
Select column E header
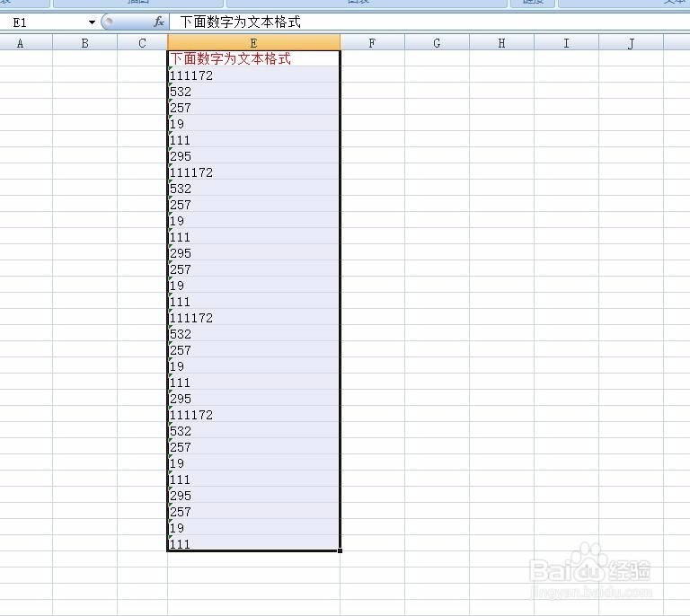253,43
